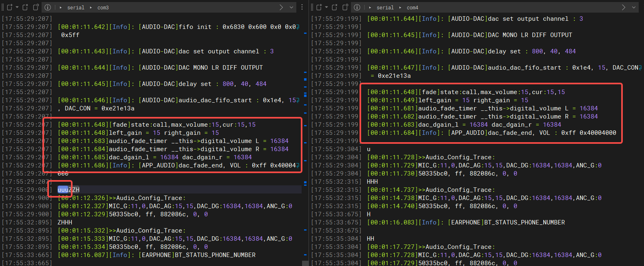Open the history chevron dropdown in com4 pane

click(x=634, y=7)
